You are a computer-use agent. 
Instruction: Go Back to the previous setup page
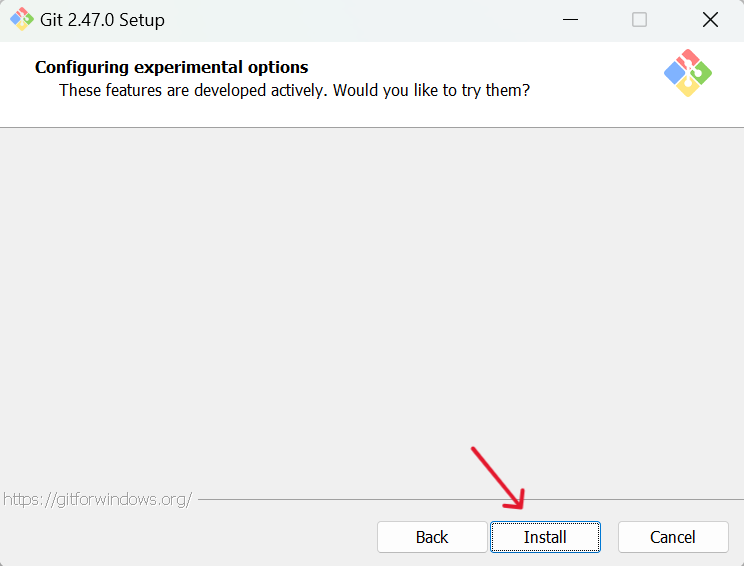pyautogui.click(x=432, y=537)
